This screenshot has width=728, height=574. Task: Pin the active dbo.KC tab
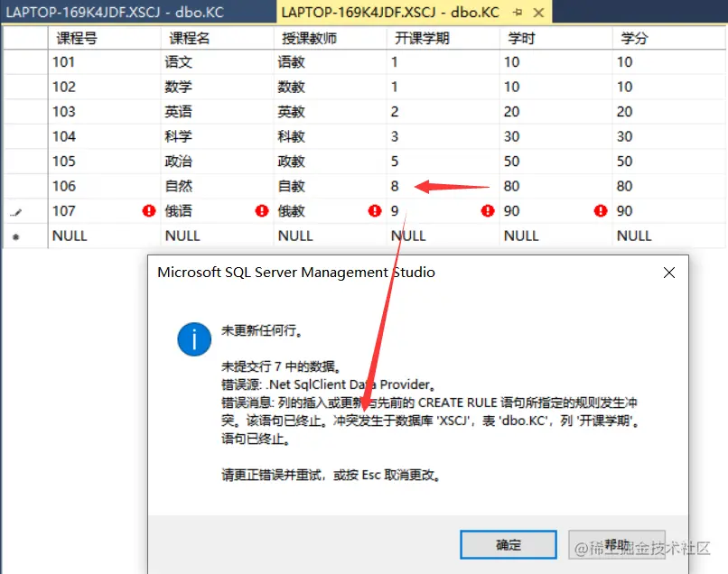[x=518, y=13]
